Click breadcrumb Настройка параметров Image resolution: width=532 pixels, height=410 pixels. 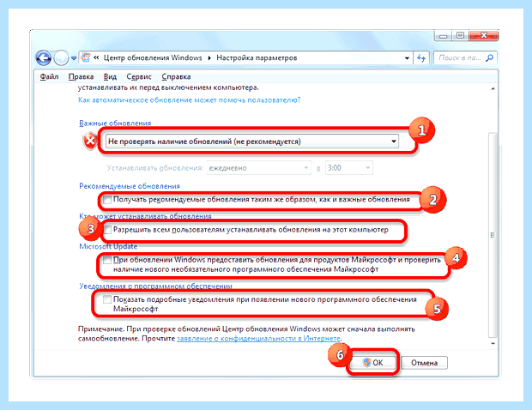click(257, 58)
